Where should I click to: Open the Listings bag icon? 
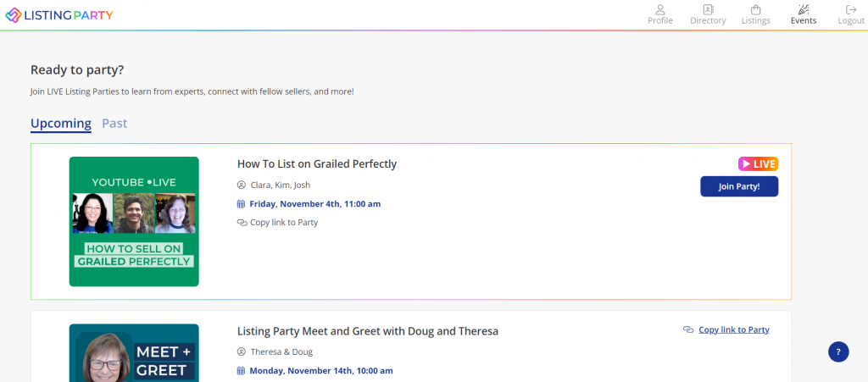click(x=755, y=10)
